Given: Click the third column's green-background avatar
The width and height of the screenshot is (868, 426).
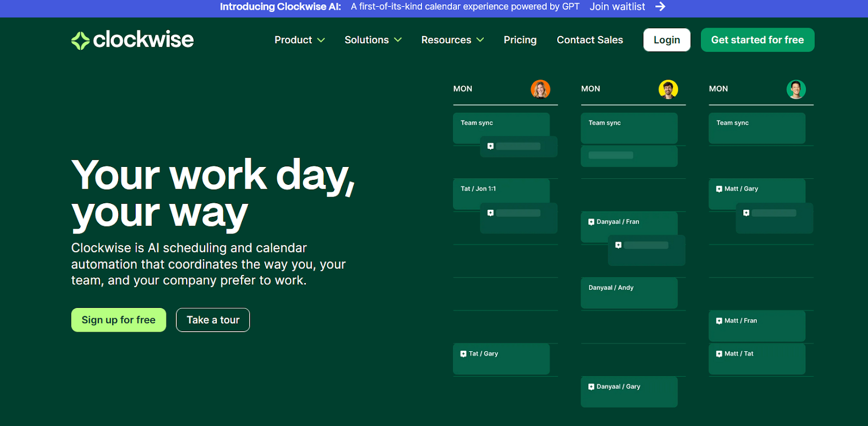Looking at the screenshot, I should click(796, 89).
